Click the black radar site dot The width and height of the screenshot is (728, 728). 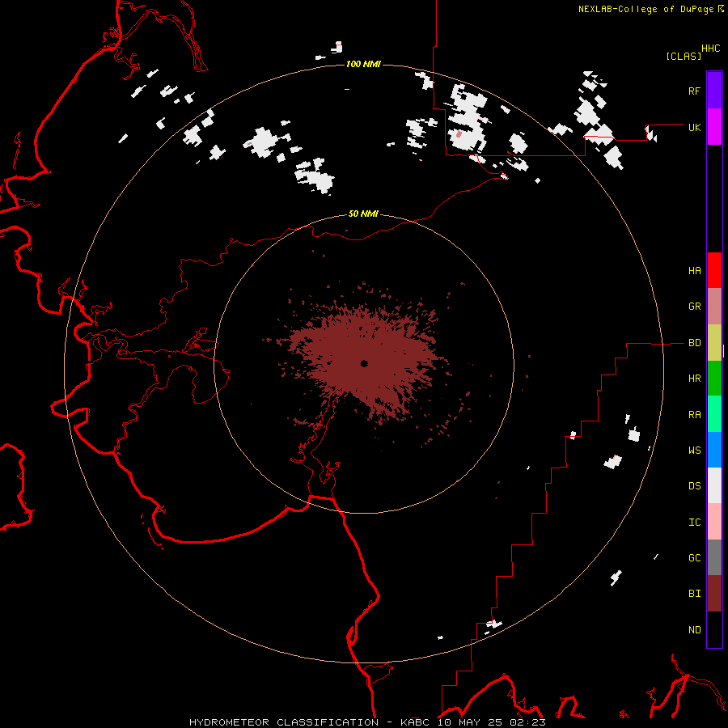[x=364, y=363]
